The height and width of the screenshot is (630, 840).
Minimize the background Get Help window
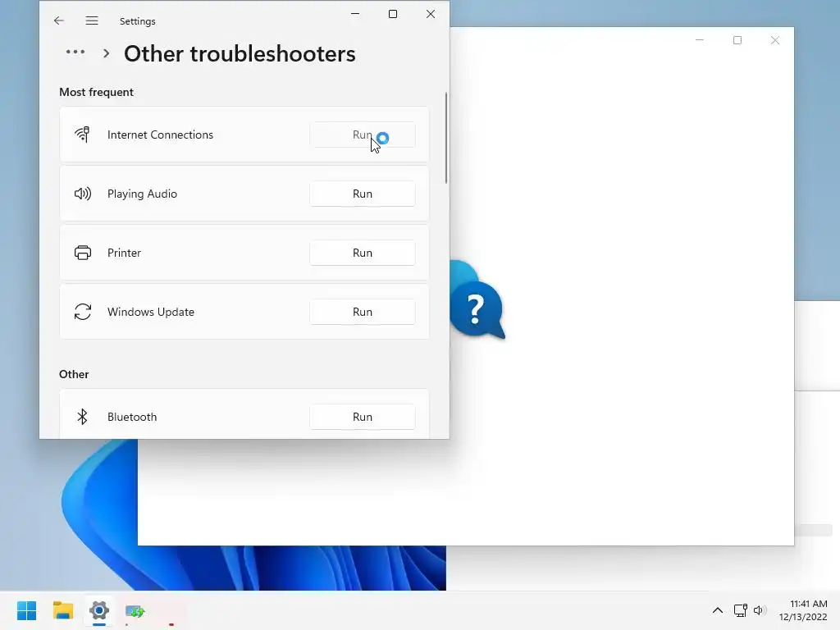click(699, 40)
